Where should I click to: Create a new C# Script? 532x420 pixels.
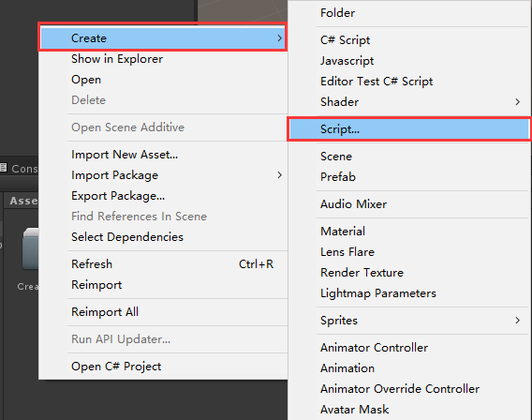click(345, 40)
